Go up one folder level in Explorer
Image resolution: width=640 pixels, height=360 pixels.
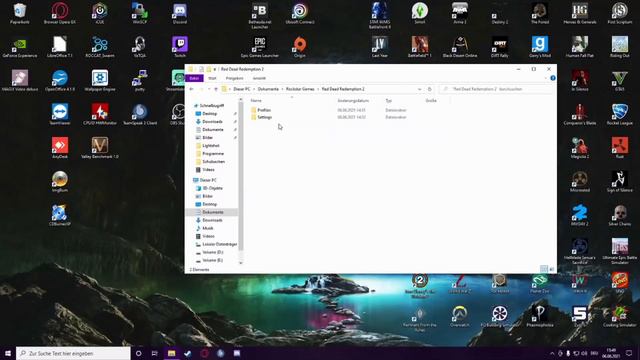tap(216, 89)
